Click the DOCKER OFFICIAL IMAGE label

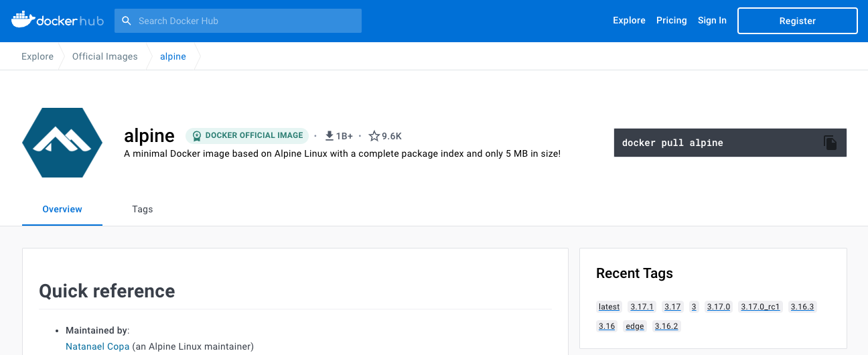point(255,135)
